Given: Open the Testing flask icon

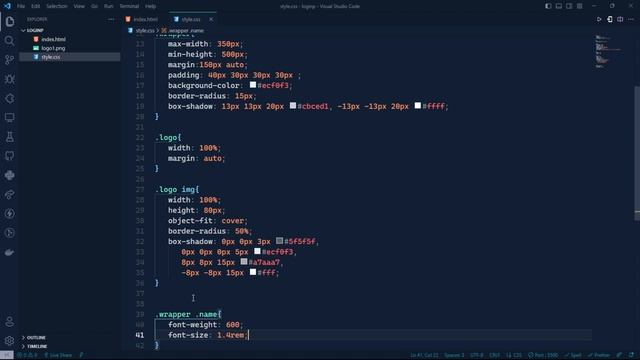Looking at the screenshot, I should [x=10, y=137].
